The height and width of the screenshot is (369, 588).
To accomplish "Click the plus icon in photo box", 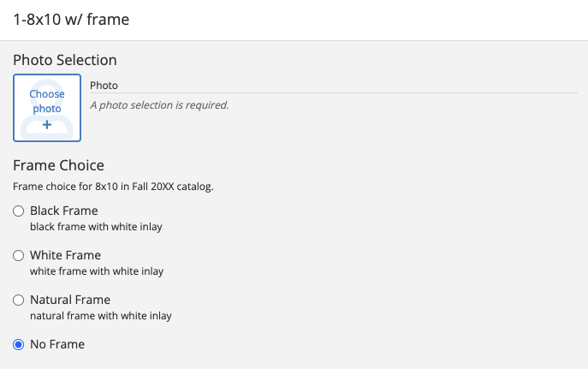I will point(47,124).
